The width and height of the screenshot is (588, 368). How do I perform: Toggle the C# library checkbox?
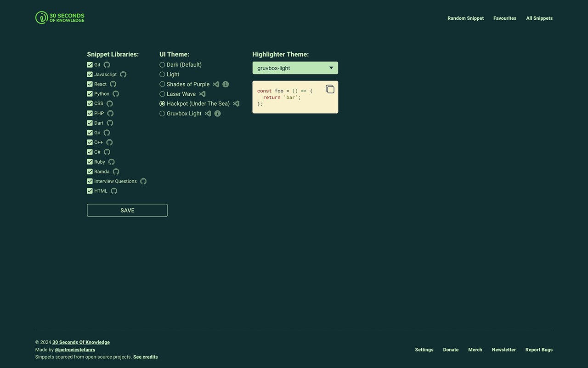point(90,152)
